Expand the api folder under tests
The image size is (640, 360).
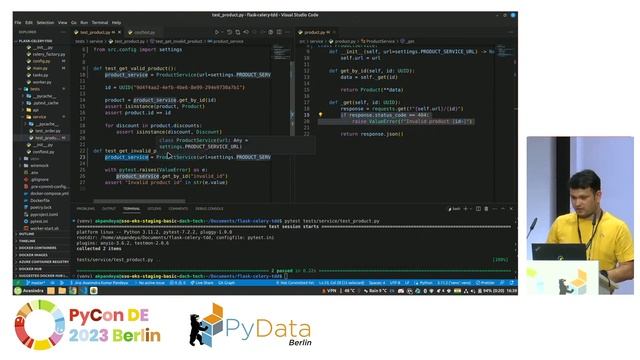(35, 110)
